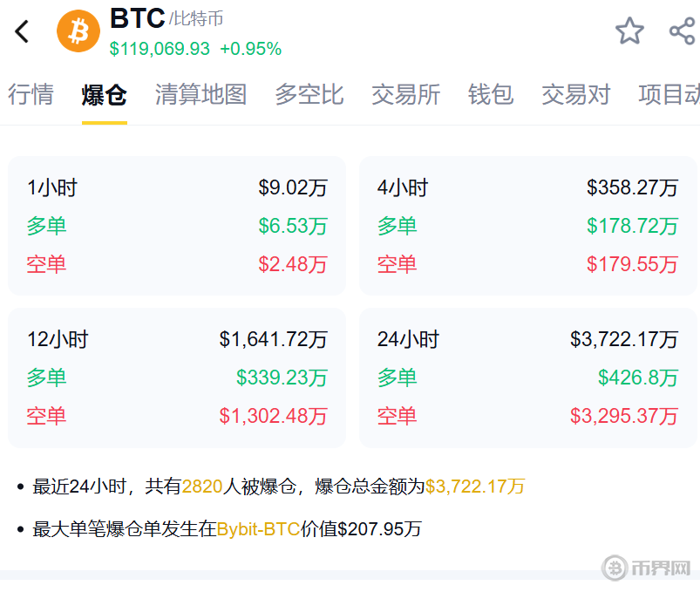Image resolution: width=700 pixels, height=592 pixels.
Task: Click the BTC price $119,069.93
Action: click(x=160, y=49)
